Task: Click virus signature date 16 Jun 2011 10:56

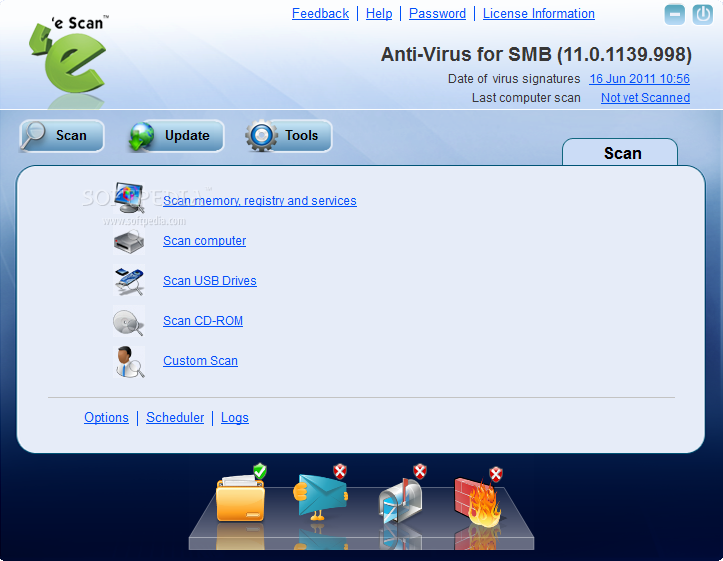Action: coord(640,79)
